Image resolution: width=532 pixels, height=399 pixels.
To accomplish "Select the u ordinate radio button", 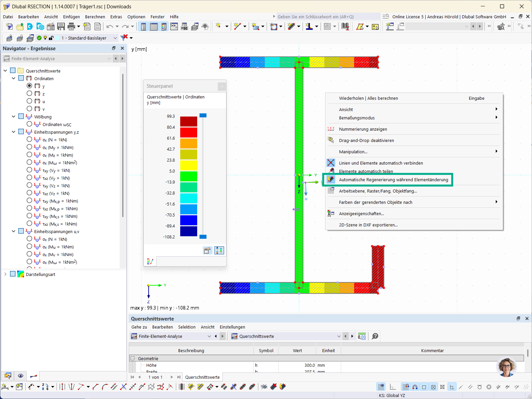I will coord(30,101).
